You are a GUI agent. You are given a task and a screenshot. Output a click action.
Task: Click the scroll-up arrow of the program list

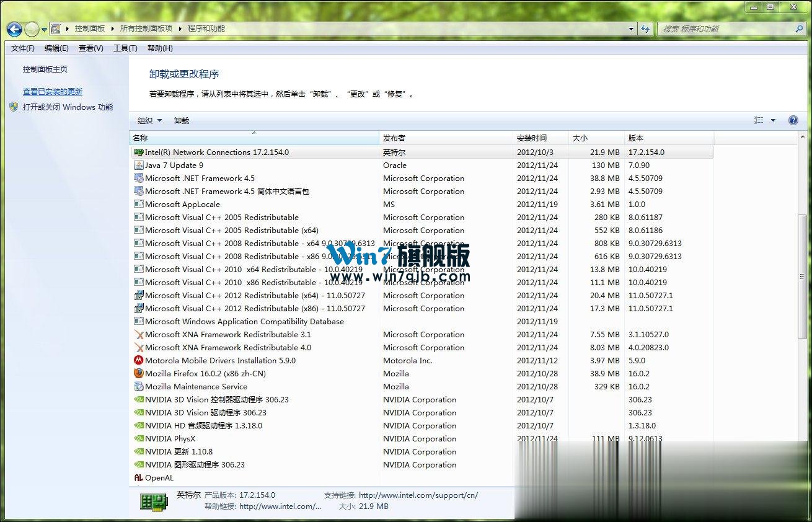pos(803,137)
